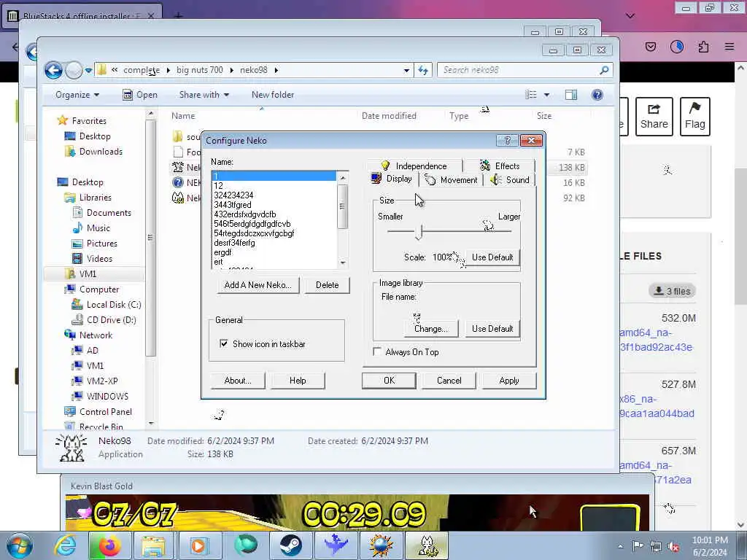Viewport: 747px width, 560px height.
Task: Open Control Panel in navigation pane
Action: click(105, 411)
